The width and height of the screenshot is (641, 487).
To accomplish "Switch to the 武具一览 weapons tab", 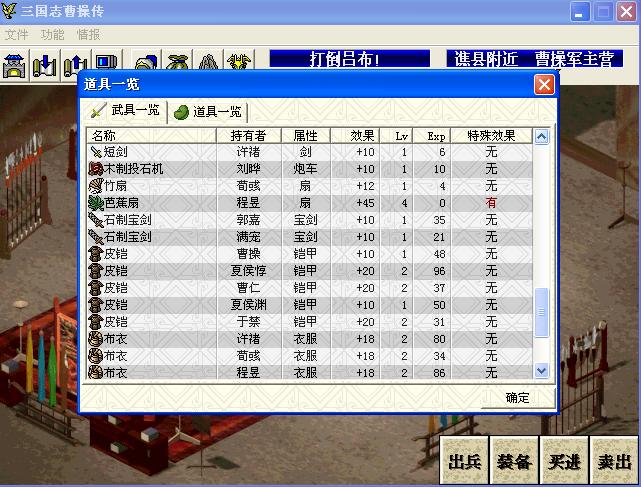I will coord(125,111).
